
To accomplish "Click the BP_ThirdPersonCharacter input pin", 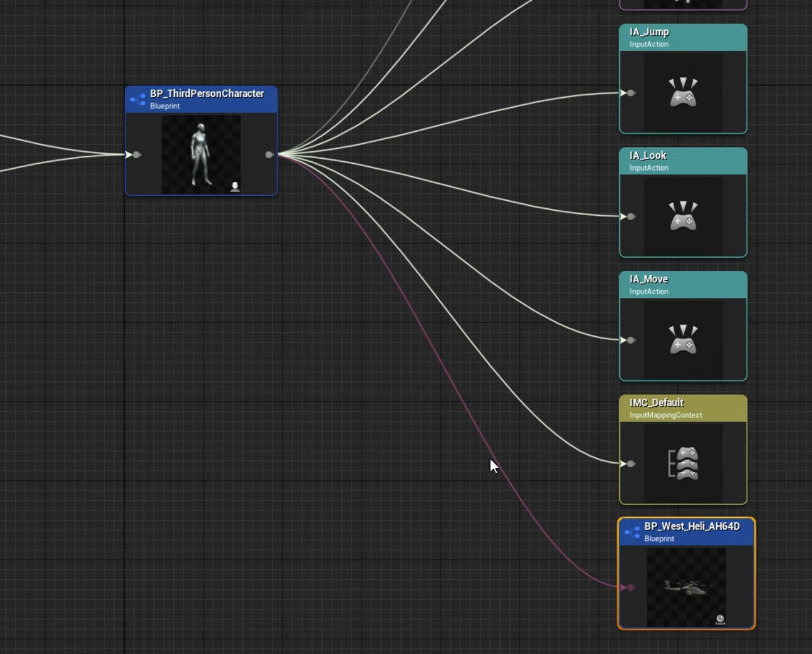I will 137,155.
